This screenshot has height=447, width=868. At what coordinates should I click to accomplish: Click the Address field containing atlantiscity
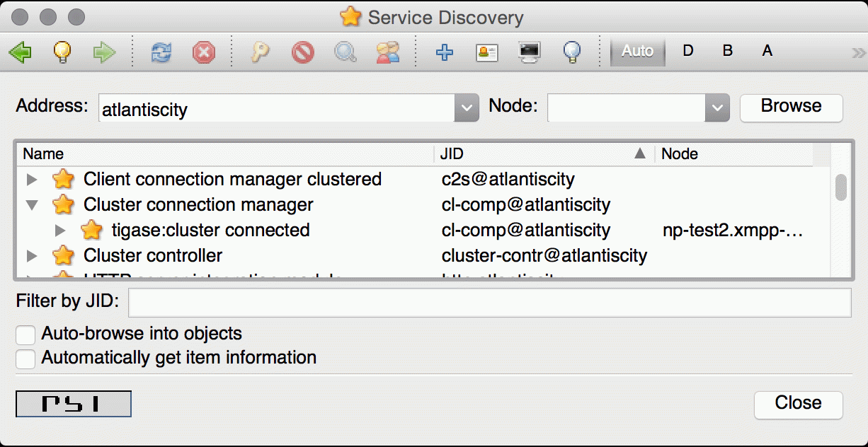click(277, 108)
